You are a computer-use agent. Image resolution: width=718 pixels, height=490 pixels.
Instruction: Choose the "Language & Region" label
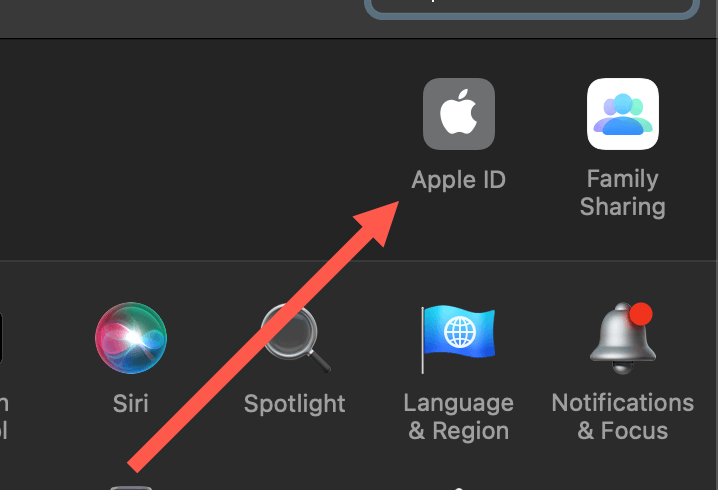pyautogui.click(x=459, y=417)
